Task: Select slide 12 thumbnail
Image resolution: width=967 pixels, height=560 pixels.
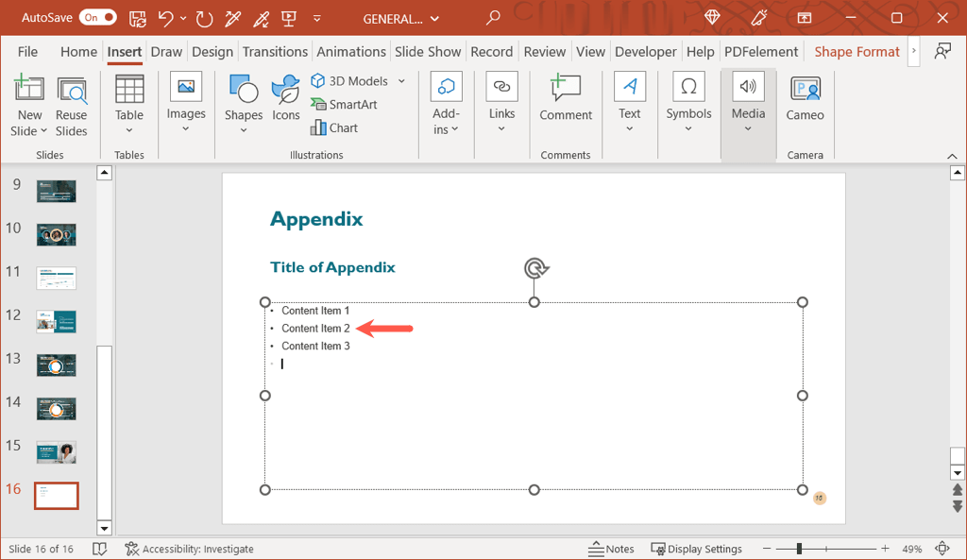Action: 56,321
